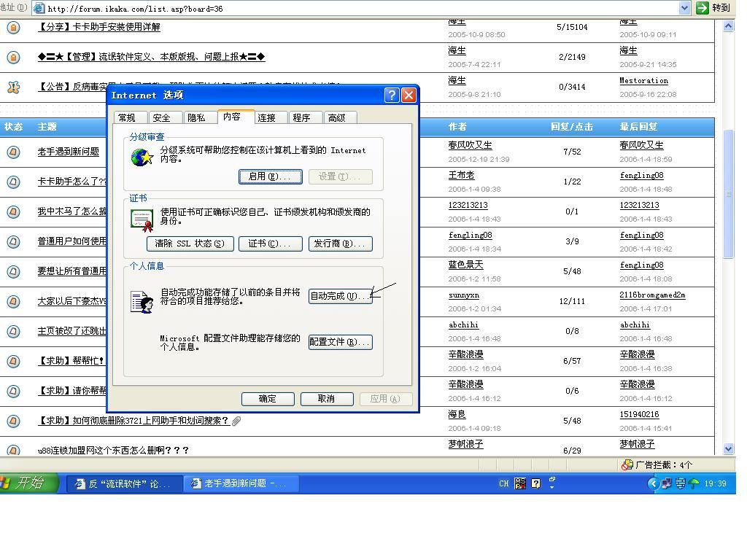Click 清除 SSL 状态(S) button
The width and height of the screenshot is (747, 560).
[190, 244]
